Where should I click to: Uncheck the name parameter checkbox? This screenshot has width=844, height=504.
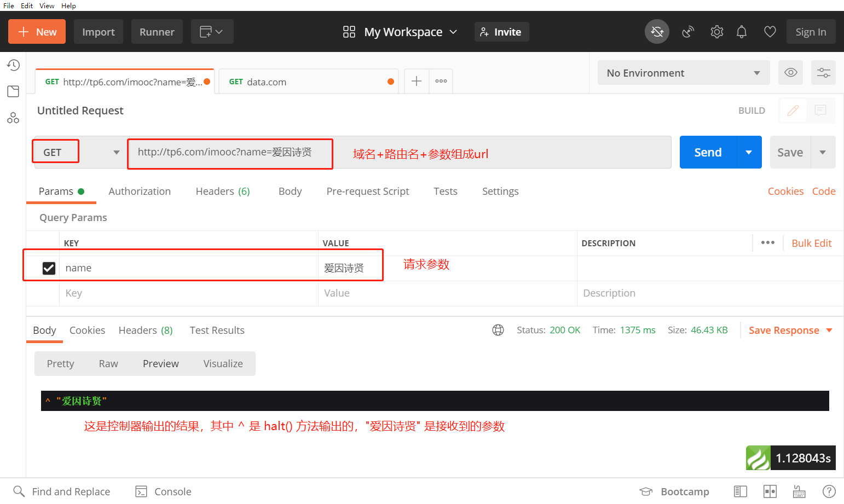click(x=49, y=268)
